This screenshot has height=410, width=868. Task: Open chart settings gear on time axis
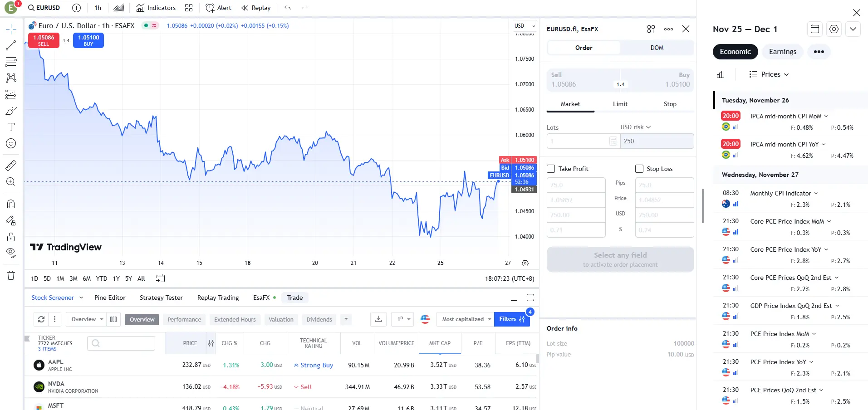click(525, 263)
